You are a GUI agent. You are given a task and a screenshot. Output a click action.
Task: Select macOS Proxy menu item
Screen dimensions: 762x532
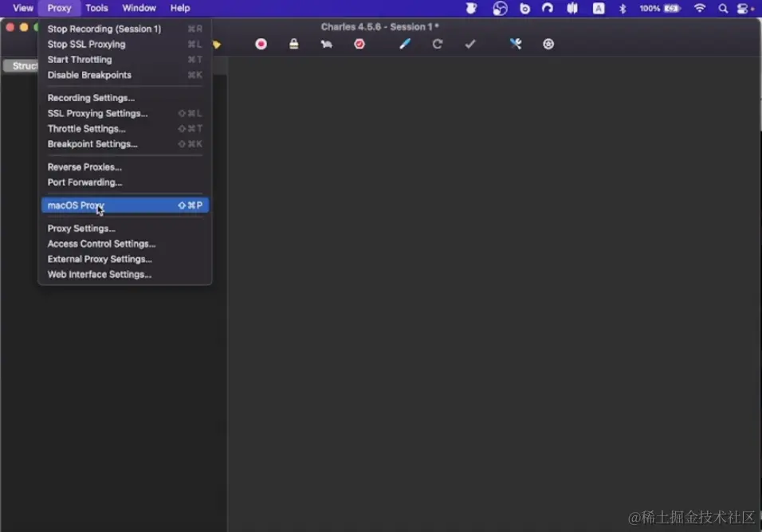[125, 205]
